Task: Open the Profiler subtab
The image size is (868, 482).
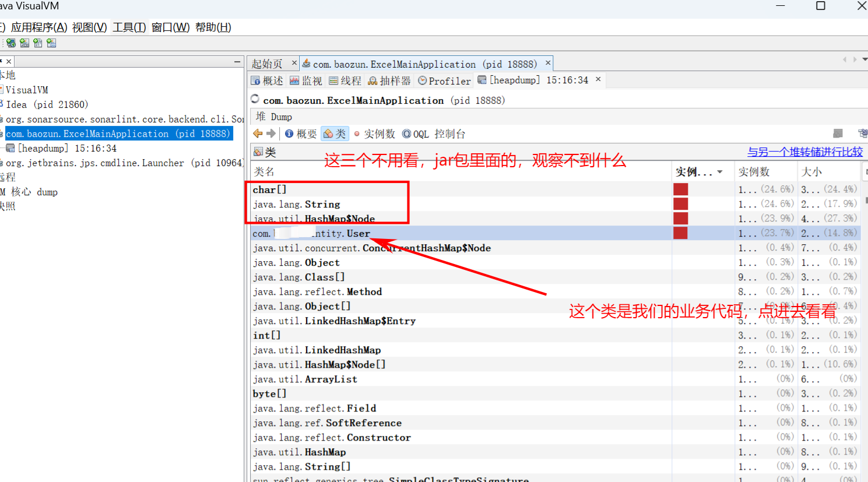Action: [444, 80]
